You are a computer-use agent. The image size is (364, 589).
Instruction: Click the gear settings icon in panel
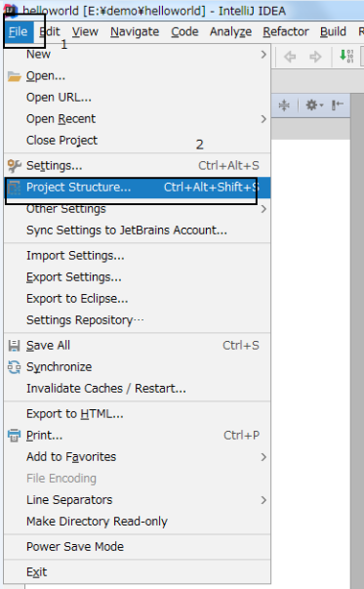tap(314, 105)
